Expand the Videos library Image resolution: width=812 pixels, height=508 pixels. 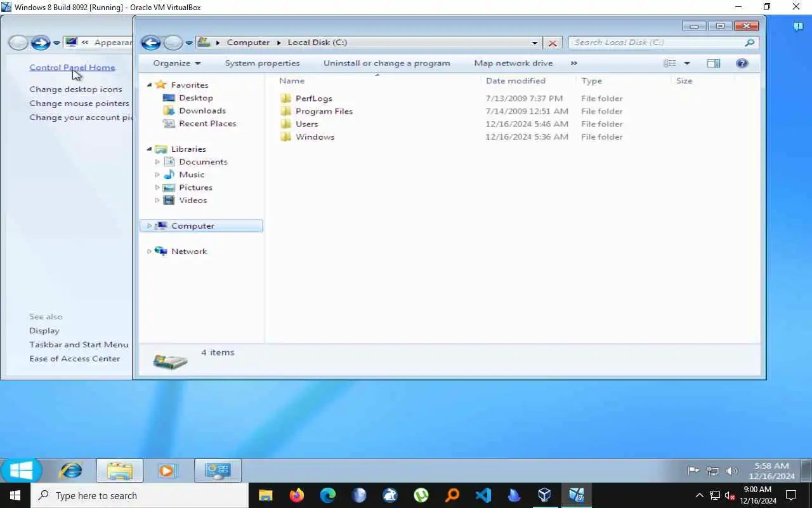(157, 200)
